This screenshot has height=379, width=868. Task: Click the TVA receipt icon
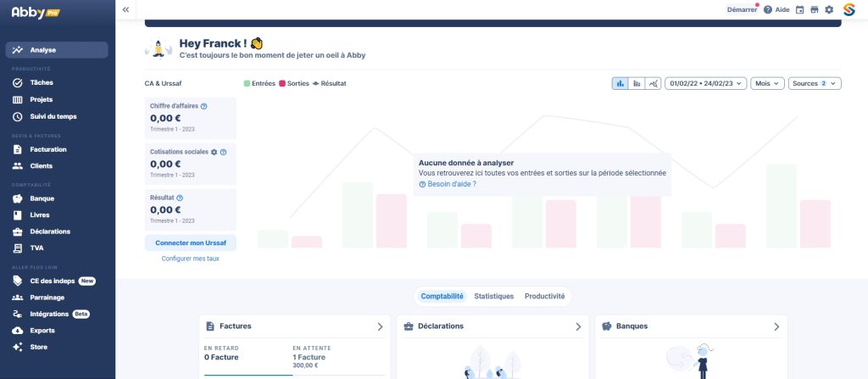point(18,248)
